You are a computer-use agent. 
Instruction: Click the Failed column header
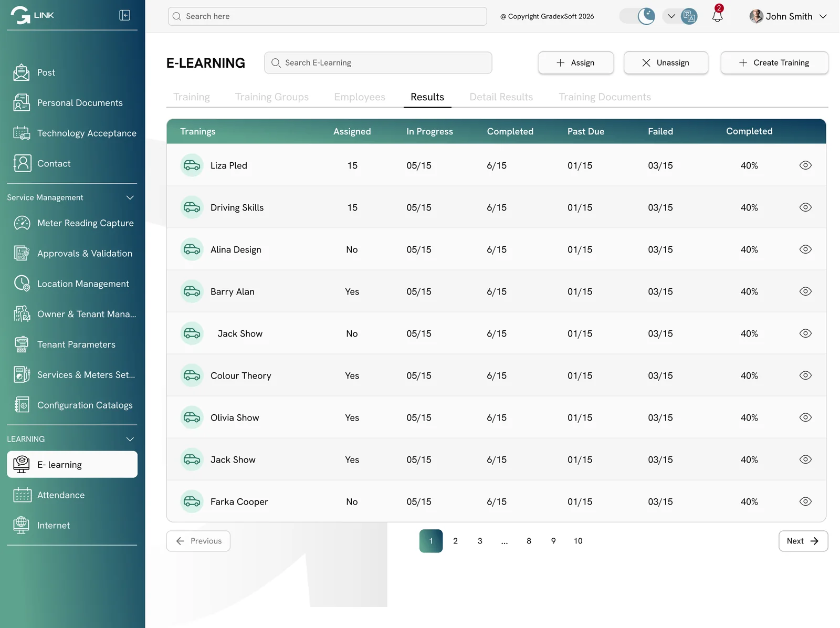tap(660, 132)
